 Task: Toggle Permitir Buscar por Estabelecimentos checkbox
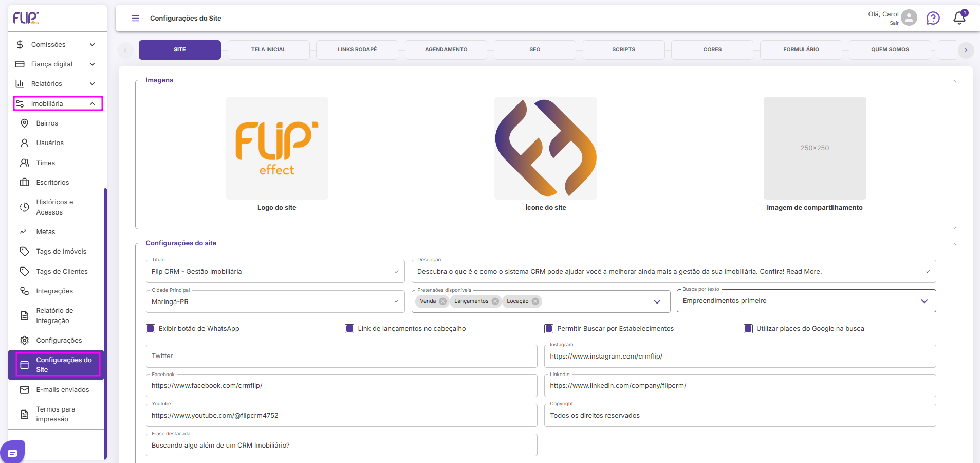pyautogui.click(x=549, y=329)
